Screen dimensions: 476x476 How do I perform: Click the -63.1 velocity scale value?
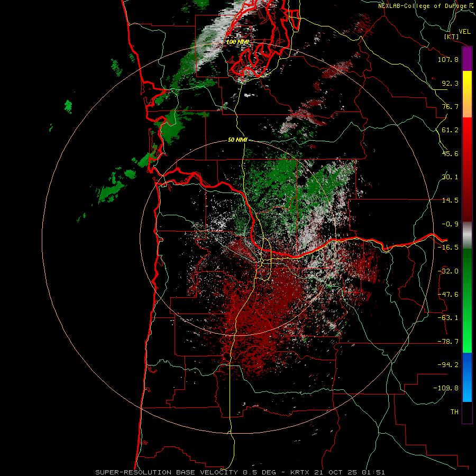tap(448, 318)
